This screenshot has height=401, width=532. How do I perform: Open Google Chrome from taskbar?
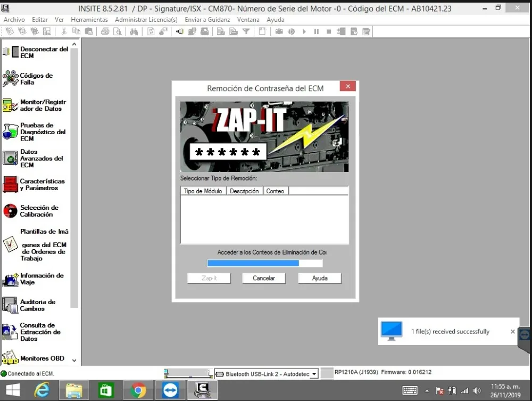[138, 390]
